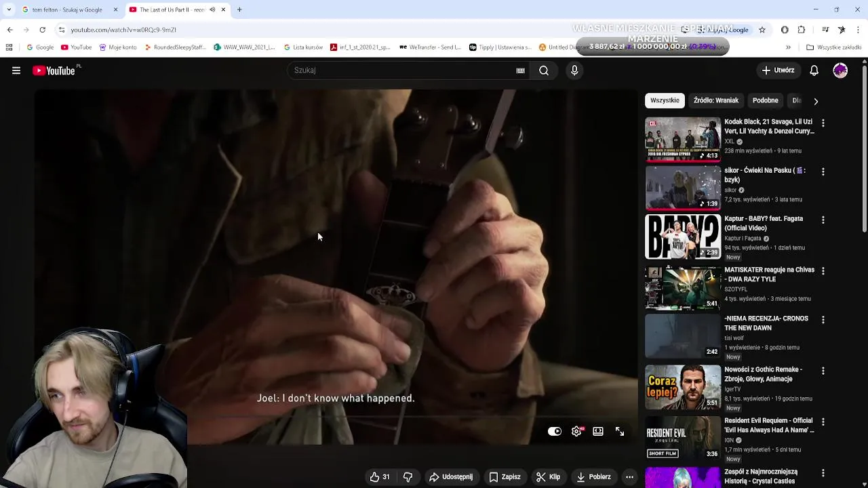Switch to tom felton Google search tab

point(66,9)
